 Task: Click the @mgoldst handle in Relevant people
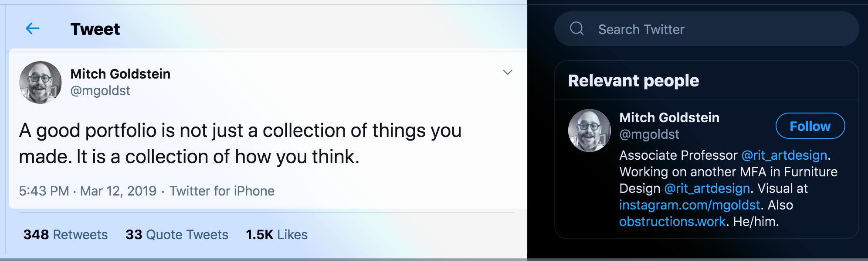(x=649, y=134)
